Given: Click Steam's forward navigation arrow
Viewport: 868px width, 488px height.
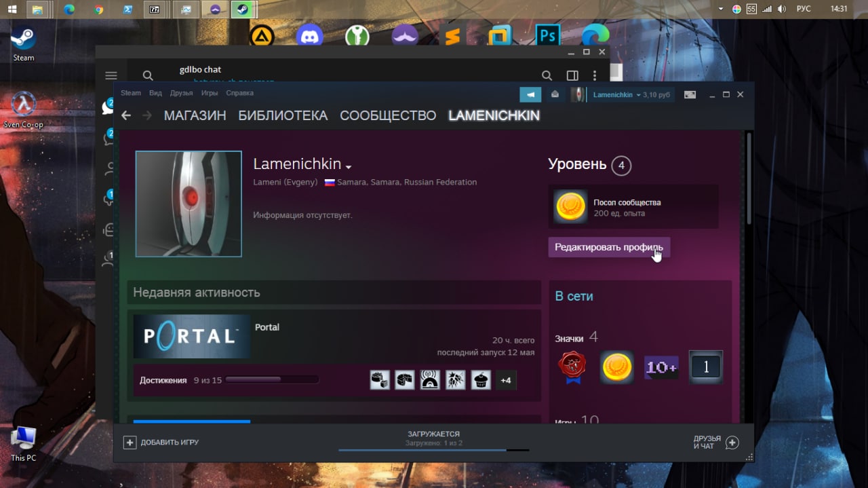Looking at the screenshot, I should coord(147,115).
